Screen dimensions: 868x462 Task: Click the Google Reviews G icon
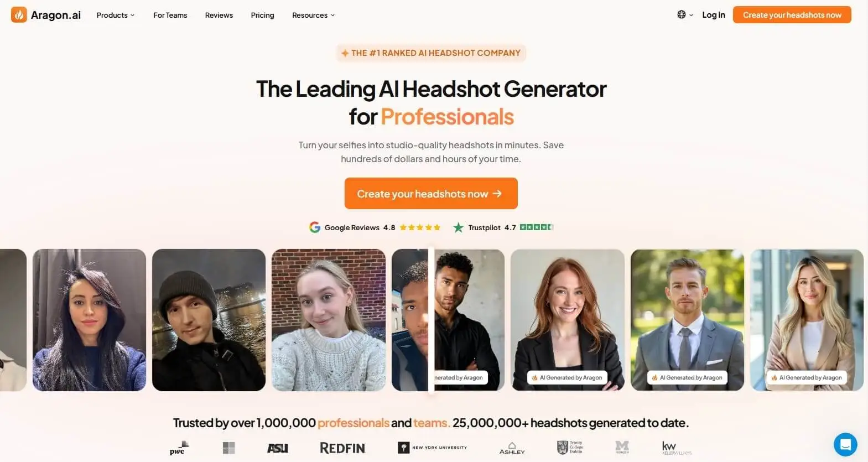tap(315, 227)
